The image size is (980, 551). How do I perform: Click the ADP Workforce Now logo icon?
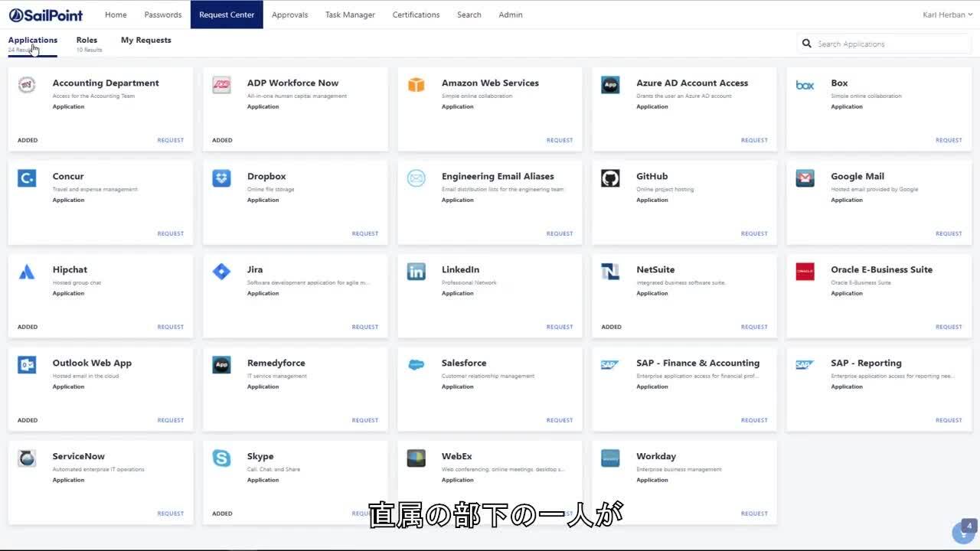pyautogui.click(x=221, y=85)
